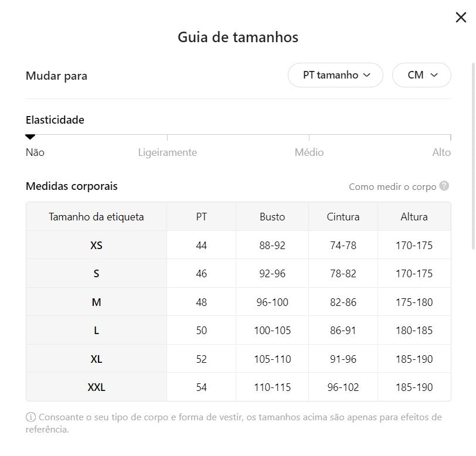
Task: Click the Altura column header
Action: coord(414,217)
